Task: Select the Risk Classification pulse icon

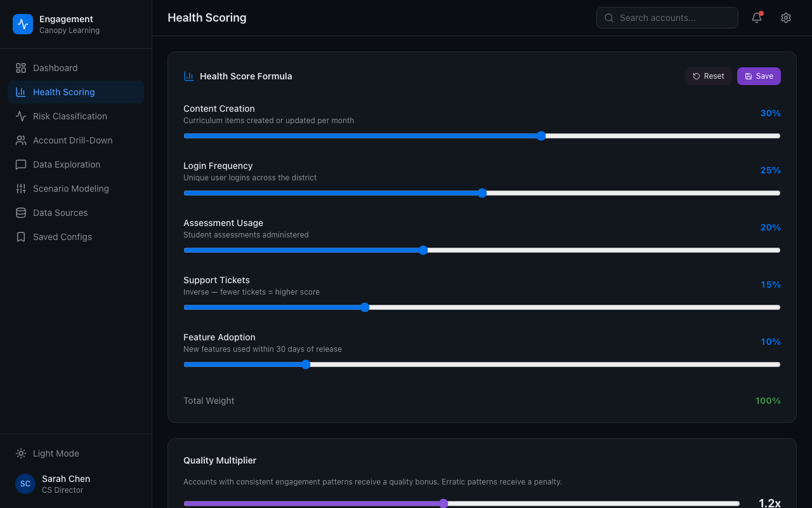Action: point(21,116)
